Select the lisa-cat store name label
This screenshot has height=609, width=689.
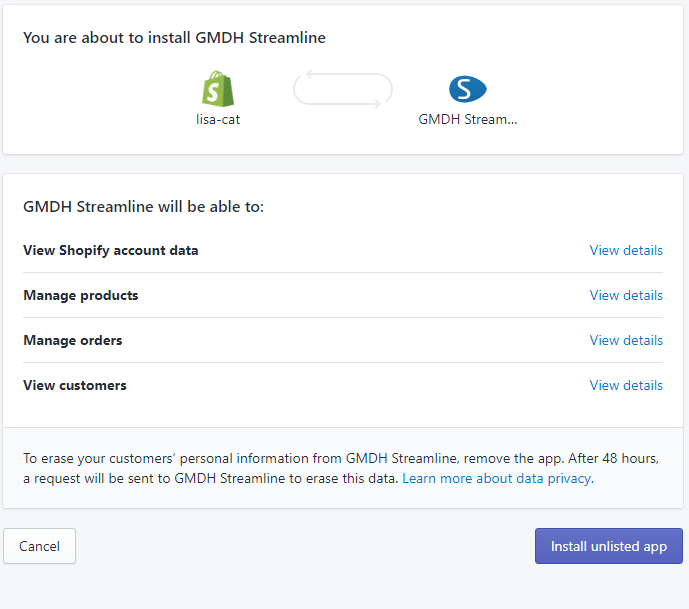(x=217, y=119)
